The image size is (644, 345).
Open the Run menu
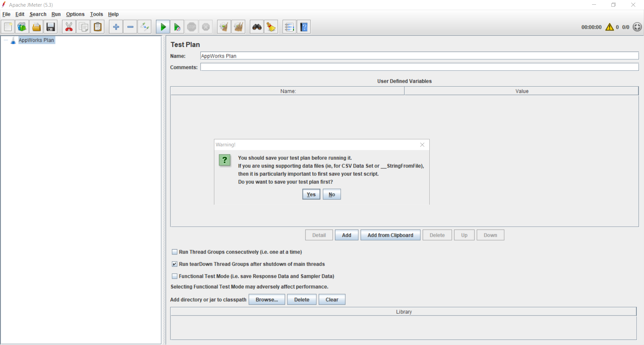[x=56, y=14]
